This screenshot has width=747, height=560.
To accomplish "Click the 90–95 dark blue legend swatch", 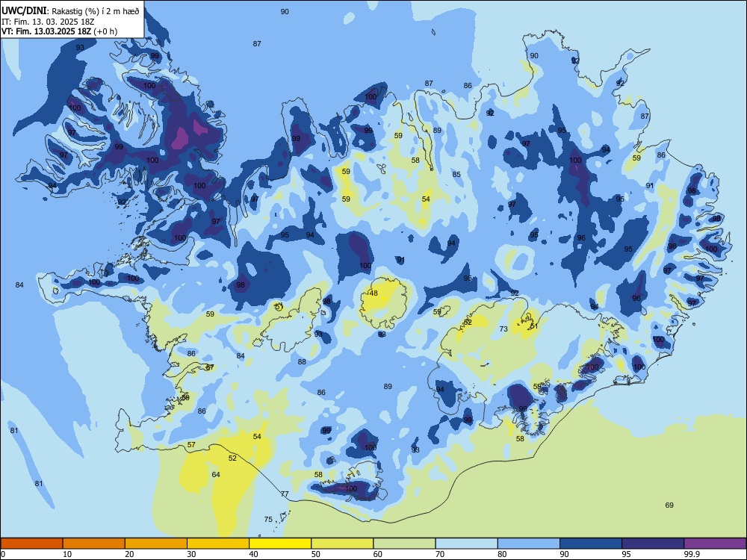I will click(591, 544).
